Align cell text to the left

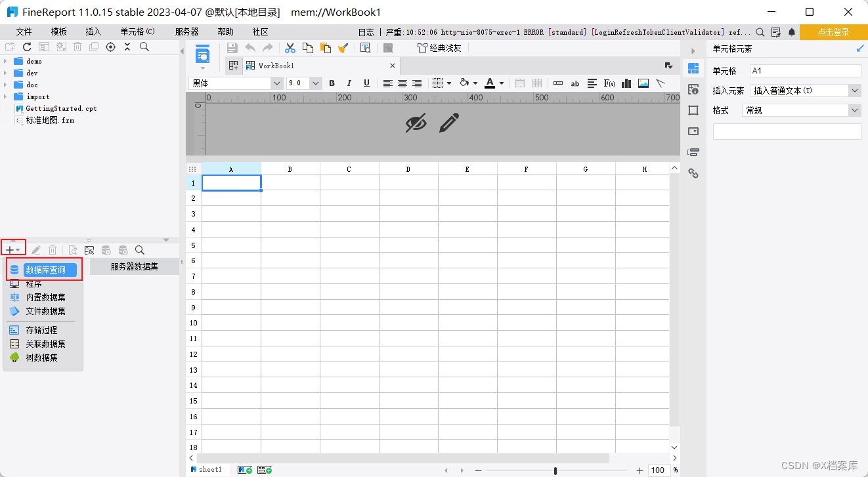(x=388, y=83)
